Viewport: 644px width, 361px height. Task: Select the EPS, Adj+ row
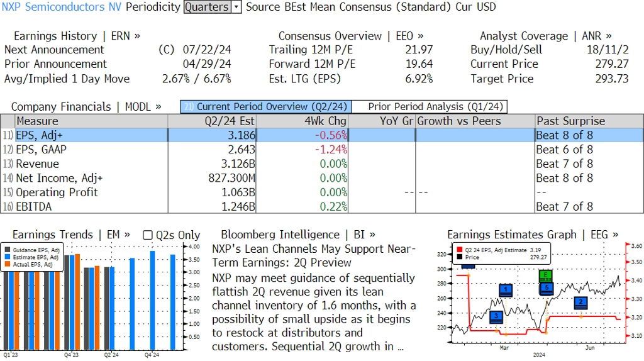[x=322, y=135]
